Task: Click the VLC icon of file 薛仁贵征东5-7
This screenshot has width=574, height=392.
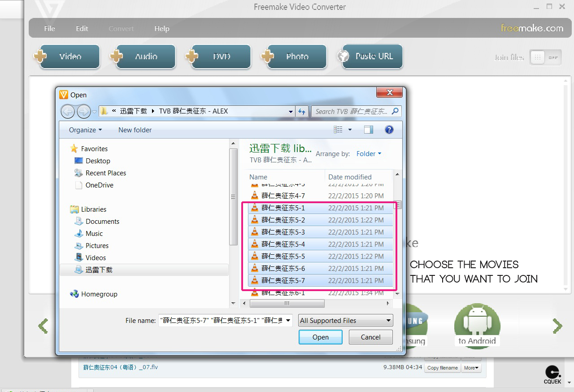Action: click(x=255, y=281)
